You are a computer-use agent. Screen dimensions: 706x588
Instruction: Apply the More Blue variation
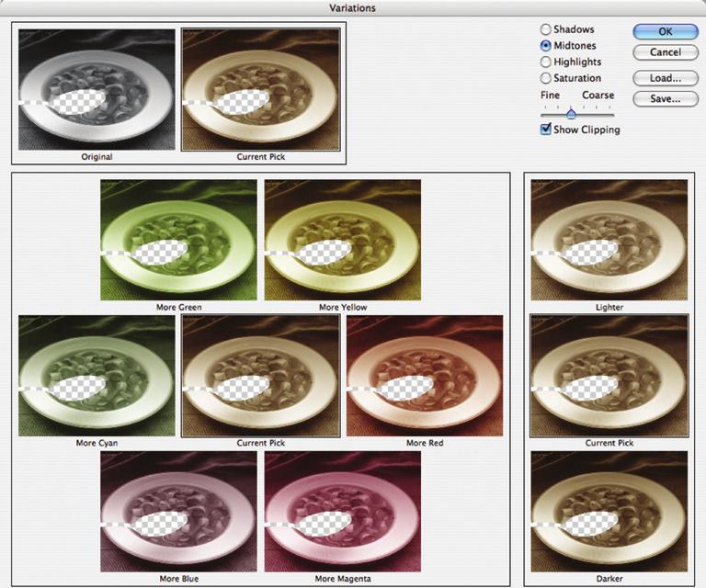click(x=178, y=512)
